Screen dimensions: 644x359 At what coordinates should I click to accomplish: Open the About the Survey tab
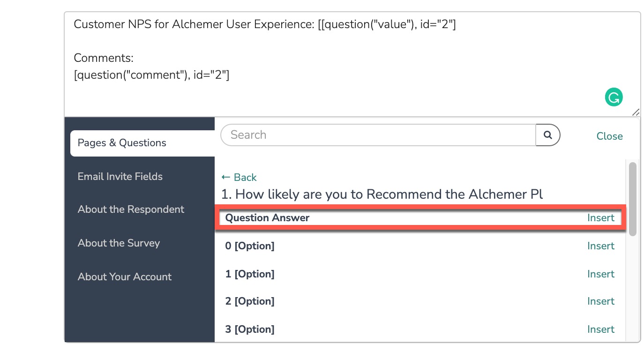pos(119,243)
